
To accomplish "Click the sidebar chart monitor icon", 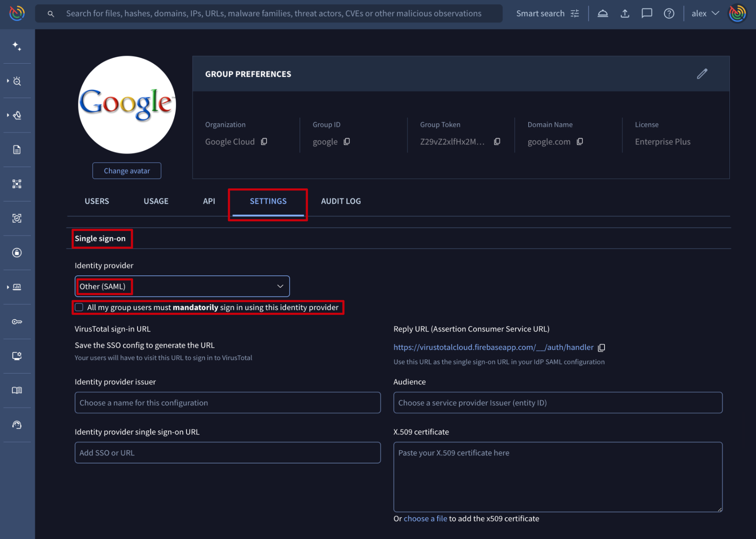I will tap(17, 287).
